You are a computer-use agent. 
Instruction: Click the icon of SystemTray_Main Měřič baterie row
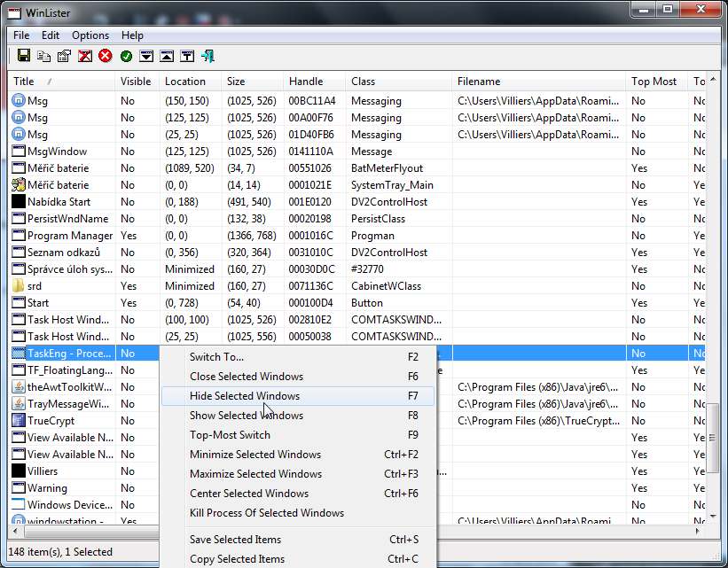(x=18, y=184)
